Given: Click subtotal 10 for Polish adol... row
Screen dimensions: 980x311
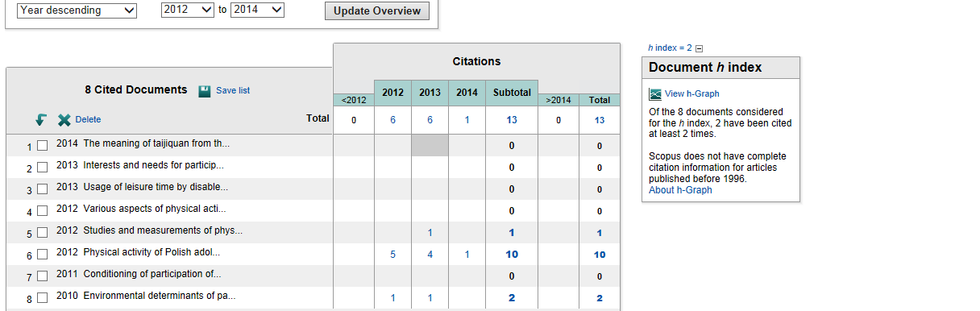Looking at the screenshot, I should pos(512,255).
